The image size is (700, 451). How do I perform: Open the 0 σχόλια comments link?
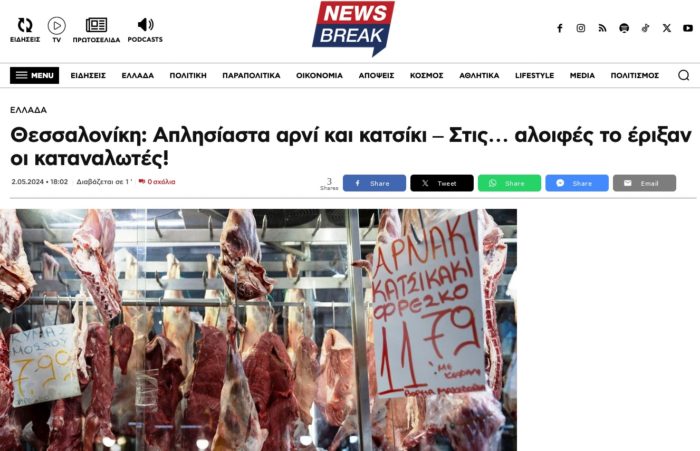tap(157, 182)
